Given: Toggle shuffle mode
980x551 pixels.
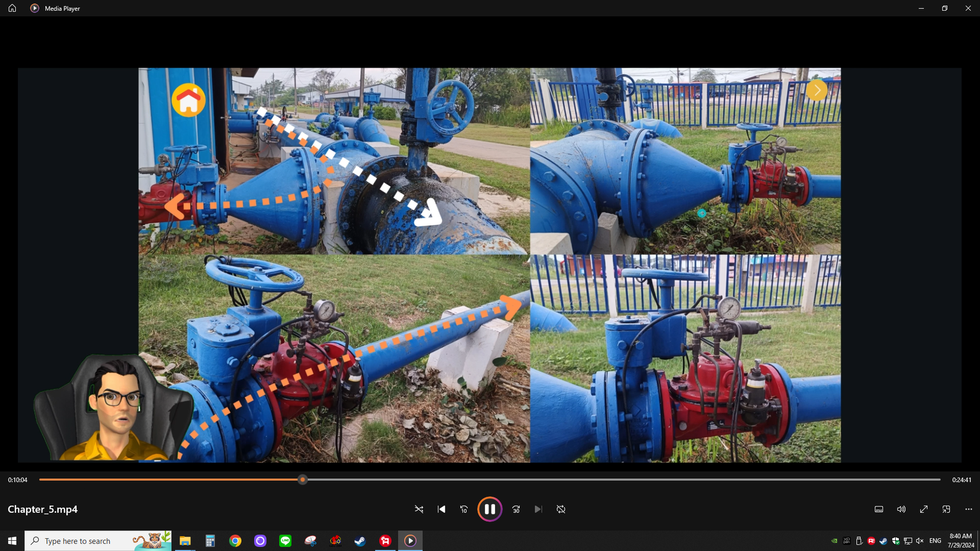Looking at the screenshot, I should point(419,510).
